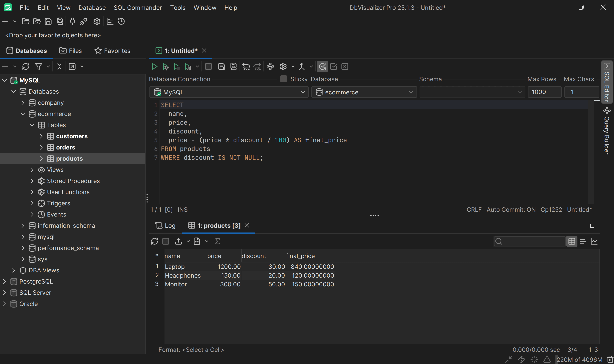Image resolution: width=614 pixels, height=364 pixels.
Task: Switch result to grid view
Action: pyautogui.click(x=571, y=241)
